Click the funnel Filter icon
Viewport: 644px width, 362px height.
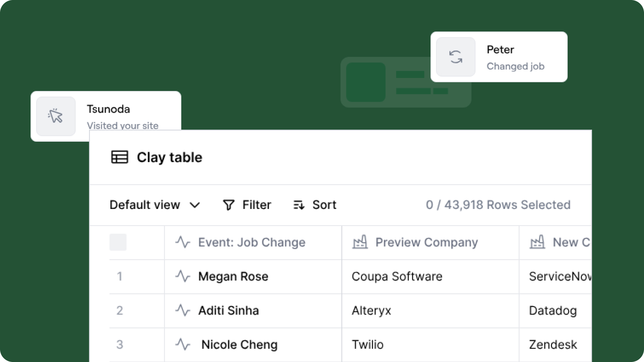tap(228, 205)
